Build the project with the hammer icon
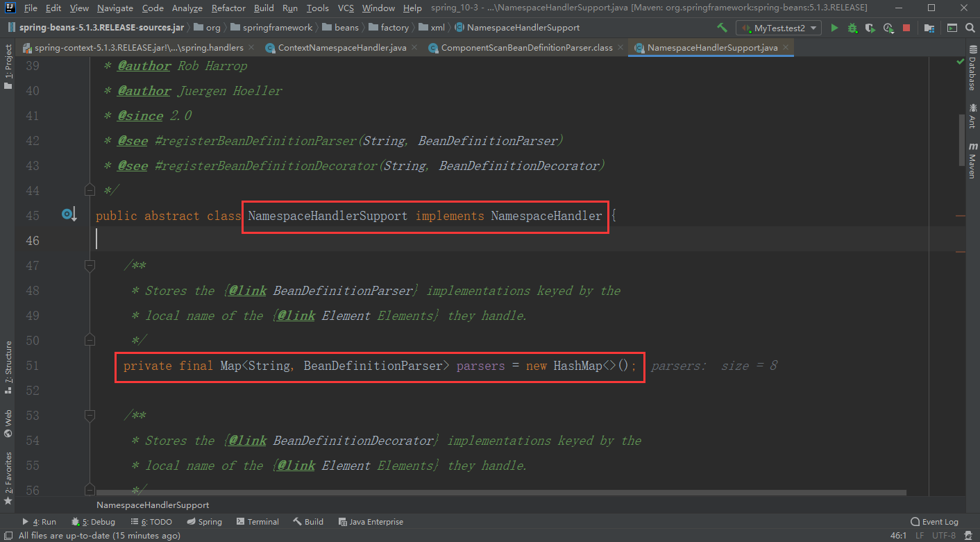The image size is (980, 542). pyautogui.click(x=723, y=28)
